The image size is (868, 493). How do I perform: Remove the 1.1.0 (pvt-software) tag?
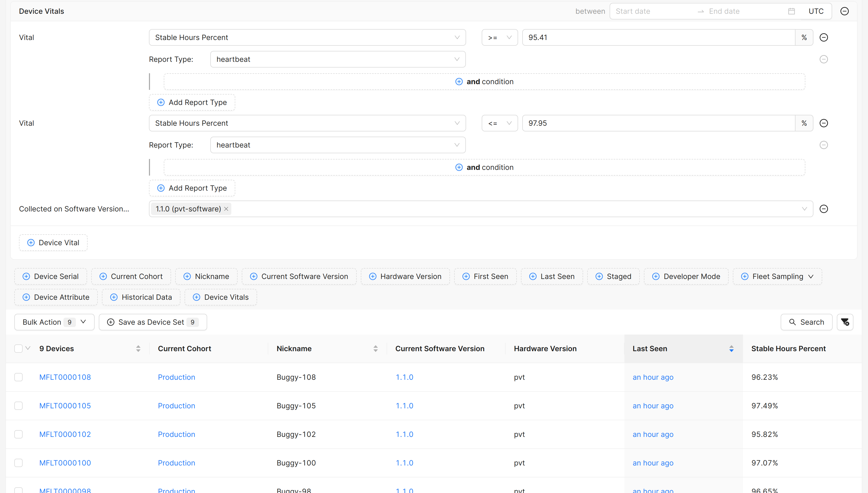point(226,209)
